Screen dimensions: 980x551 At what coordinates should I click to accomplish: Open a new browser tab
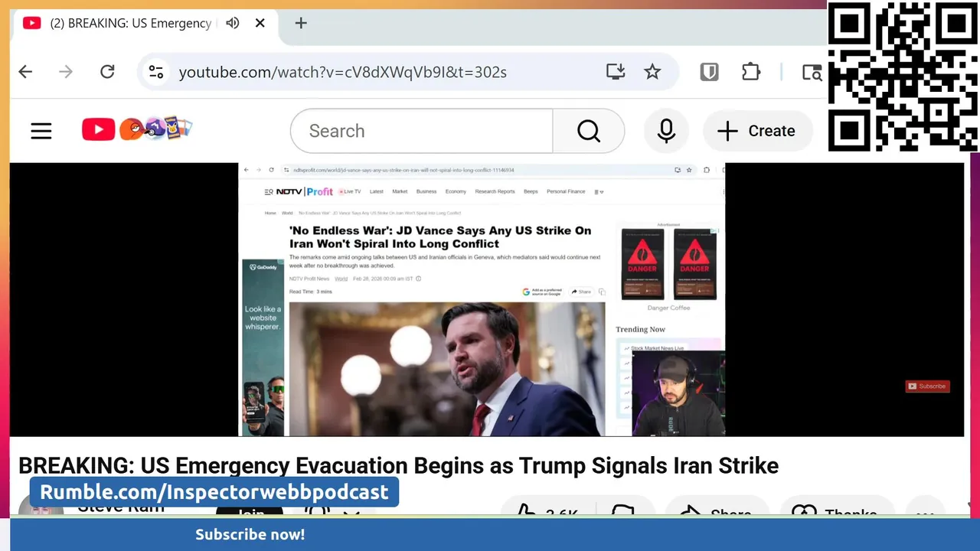301,23
